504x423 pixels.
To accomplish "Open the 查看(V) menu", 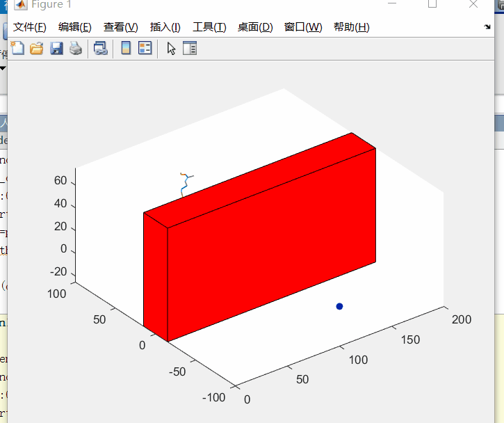I will (121, 27).
